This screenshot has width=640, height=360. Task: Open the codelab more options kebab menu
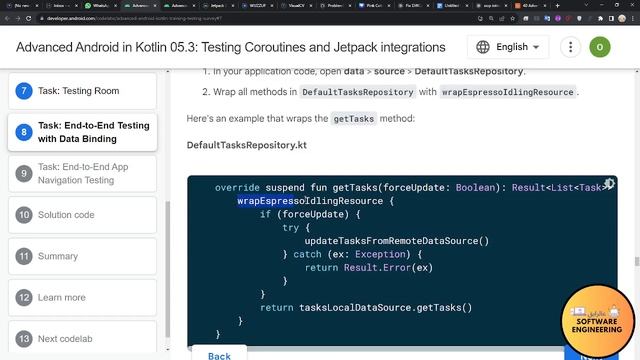(570, 47)
